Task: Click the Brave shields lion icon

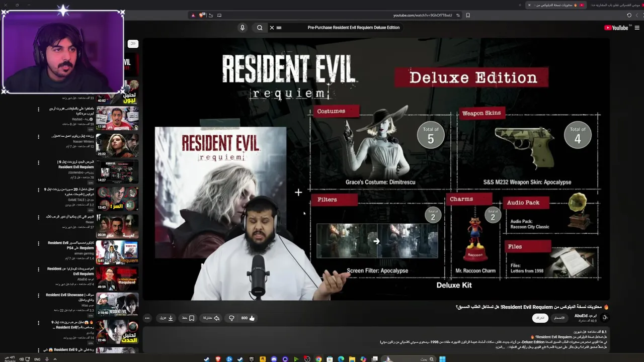Action: (202, 15)
